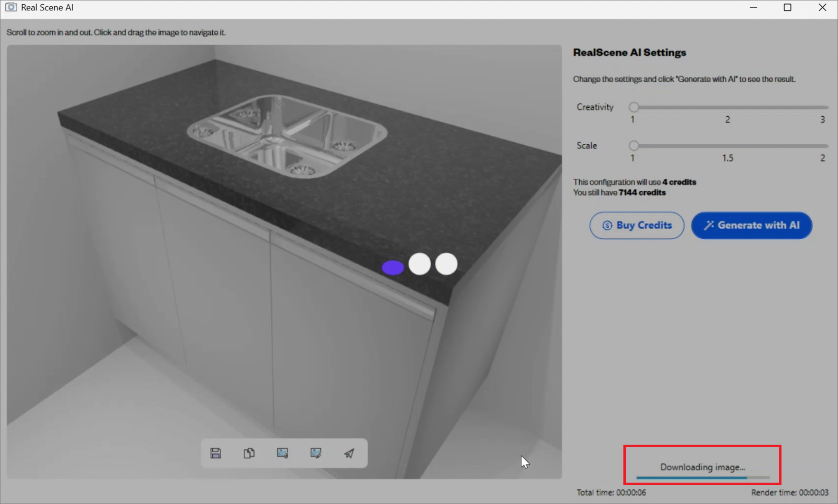Click the 'Total time: 00:00:06' status text
838x504 pixels.
[x=612, y=493]
